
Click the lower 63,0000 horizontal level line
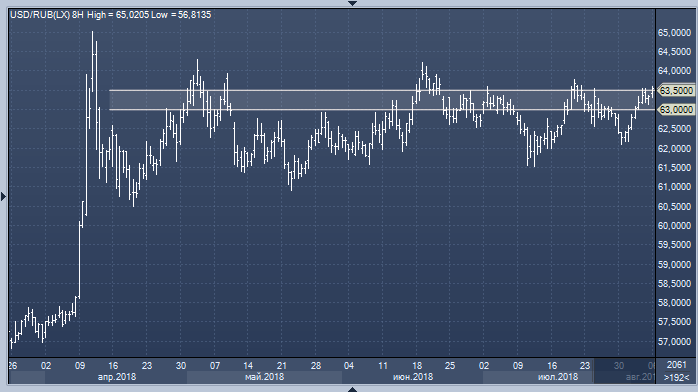click(382, 109)
